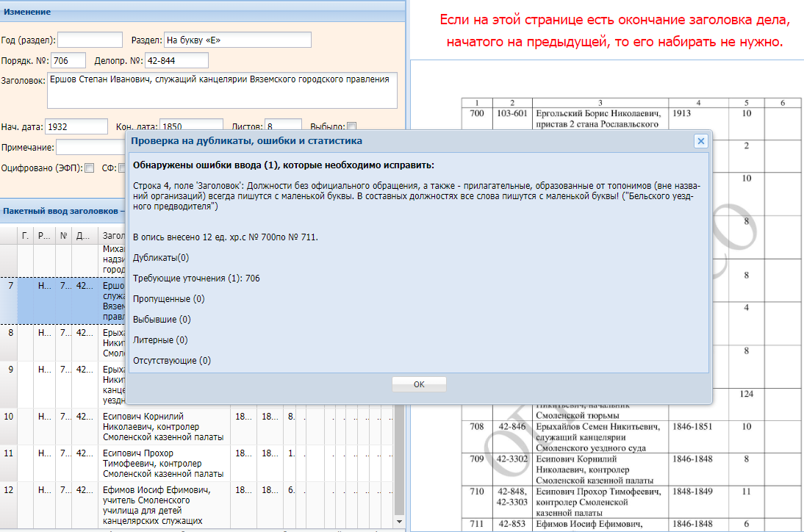Click the Примечание input field
Screen dimensions: 804x532
[90, 148]
